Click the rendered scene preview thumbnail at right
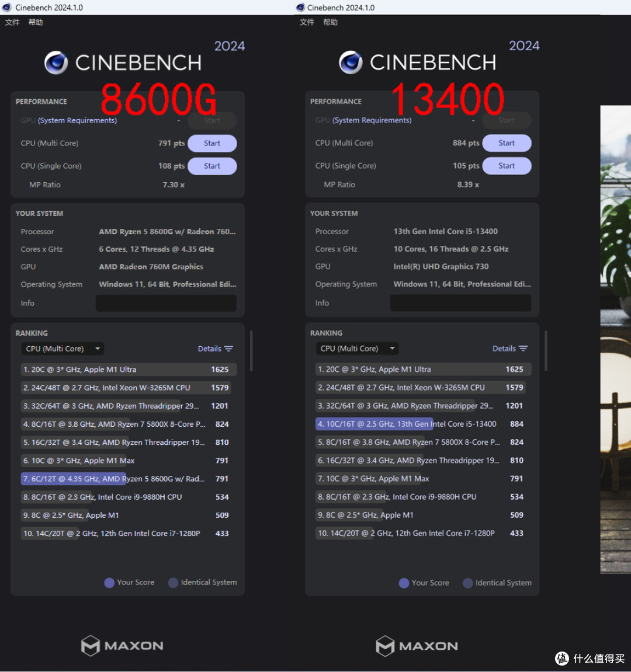Image resolution: width=631 pixels, height=672 pixels. point(616,339)
